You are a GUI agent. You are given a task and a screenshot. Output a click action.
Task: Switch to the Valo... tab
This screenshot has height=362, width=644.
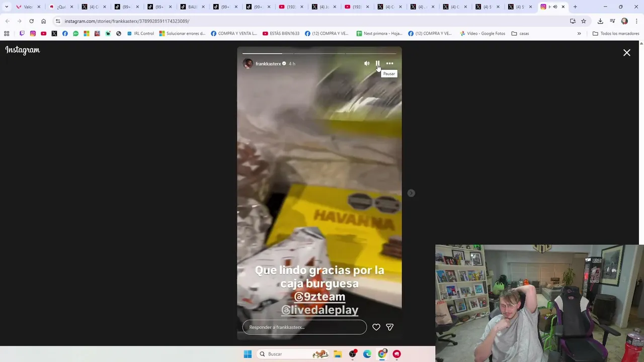[28, 7]
